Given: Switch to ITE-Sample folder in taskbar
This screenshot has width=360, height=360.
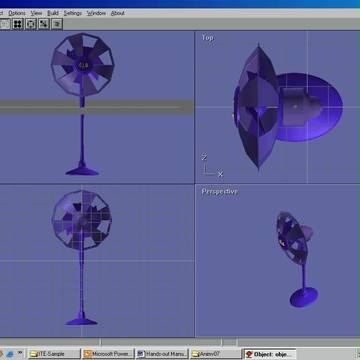Looking at the screenshot, I should pyautogui.click(x=54, y=354).
